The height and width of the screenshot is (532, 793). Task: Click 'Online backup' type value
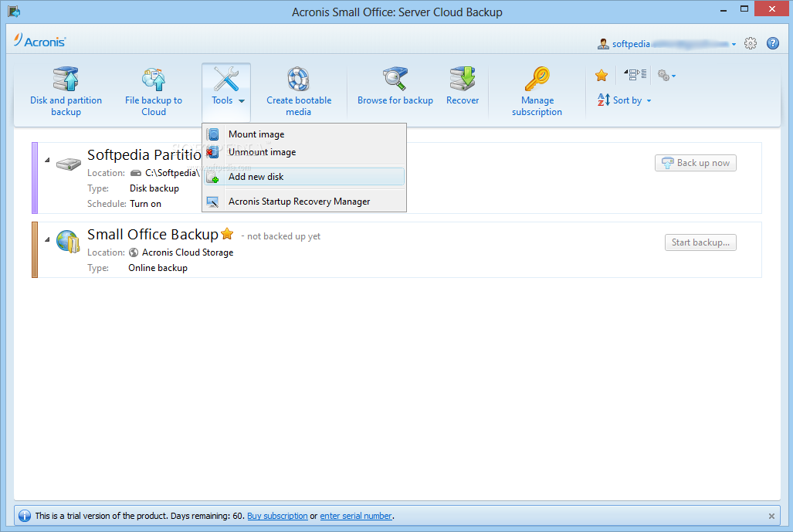click(x=158, y=268)
